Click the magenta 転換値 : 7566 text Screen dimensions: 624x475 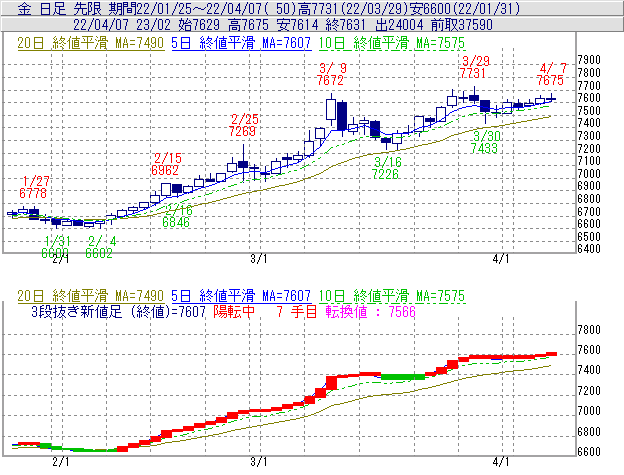coord(370,311)
